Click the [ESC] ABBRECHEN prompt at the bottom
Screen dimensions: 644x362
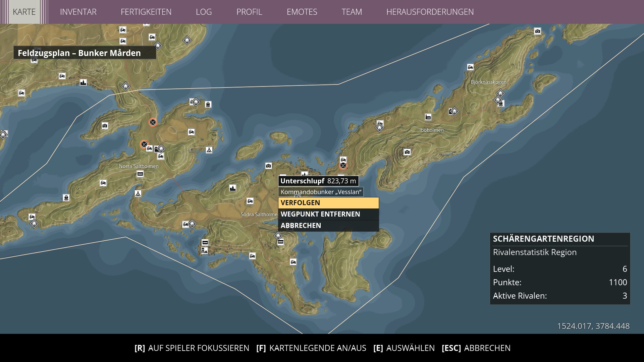[x=476, y=348]
